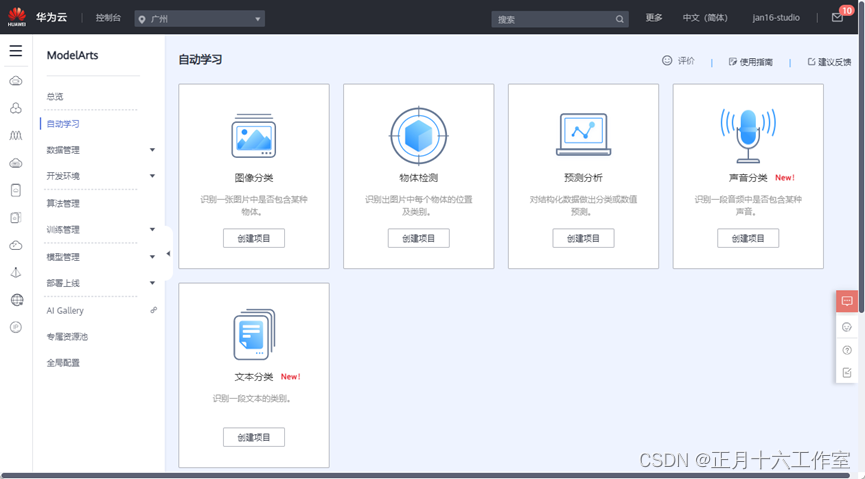Click the smiley floating icon on right
865x479 pixels.
[847, 327]
